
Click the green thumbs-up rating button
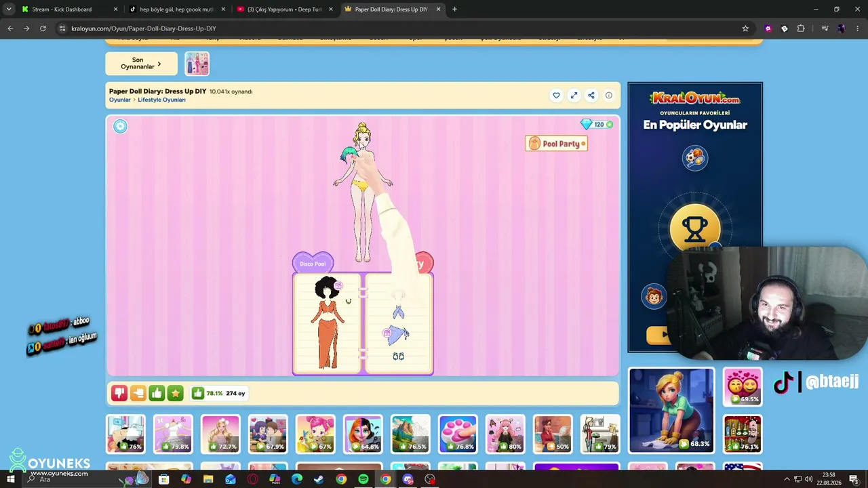tap(157, 393)
